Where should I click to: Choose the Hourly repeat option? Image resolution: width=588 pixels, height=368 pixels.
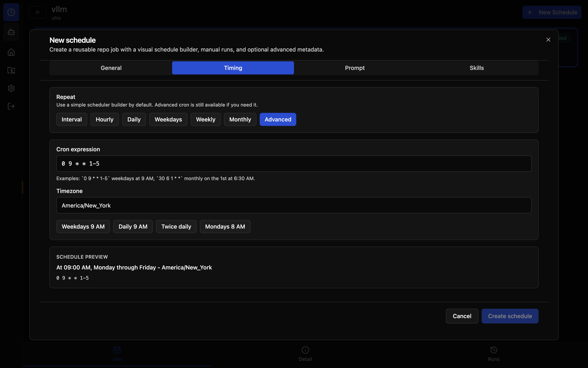(105, 120)
